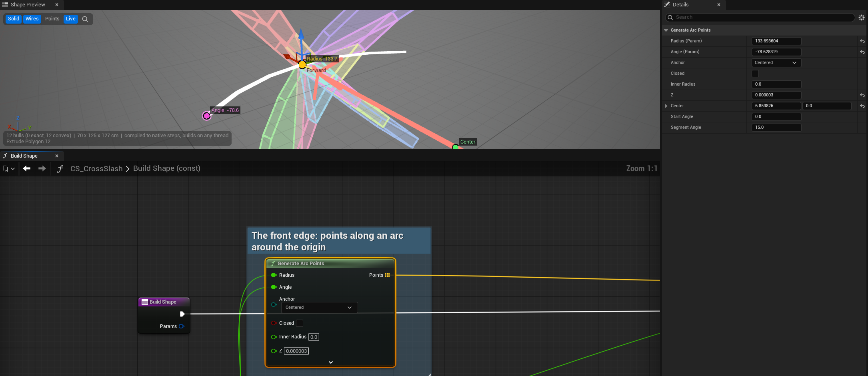Enable the Closed checkbox in Details
The image size is (868, 376).
click(x=755, y=74)
